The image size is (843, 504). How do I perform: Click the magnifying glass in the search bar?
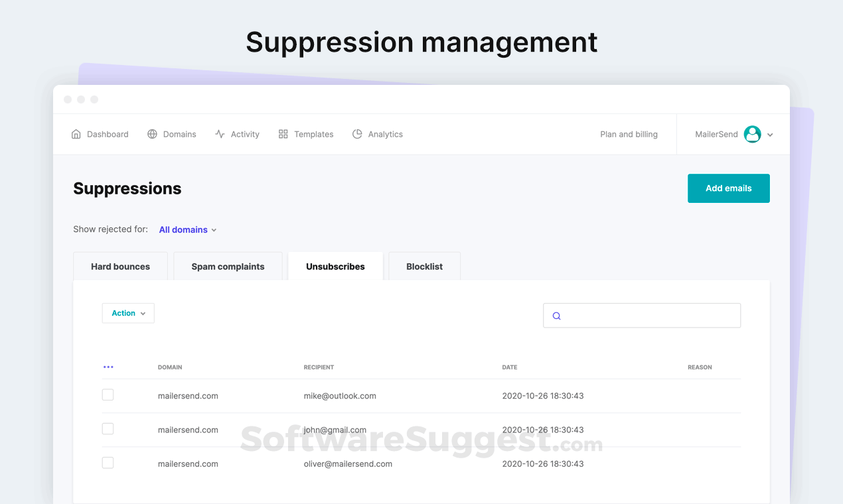556,316
